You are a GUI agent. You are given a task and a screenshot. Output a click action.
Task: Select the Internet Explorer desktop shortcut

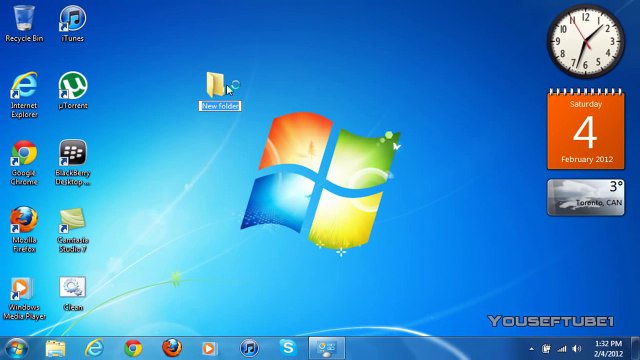24,95
